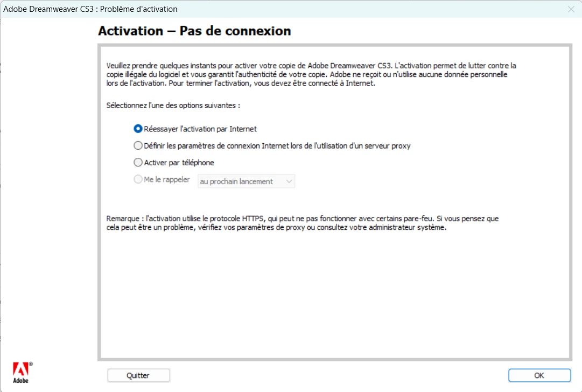Click the Quitter button
Viewport: 582px width, 392px height.
tap(138, 375)
